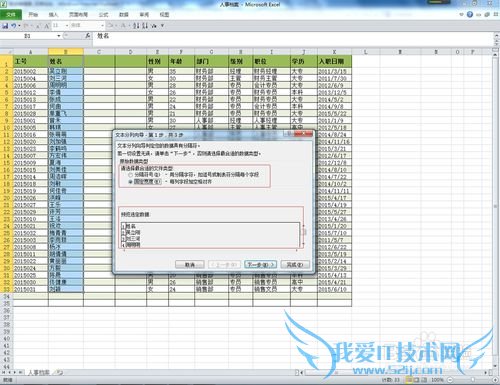The image size is (500, 385).
Task: Open the green 文件 File tab
Action: (x=11, y=15)
